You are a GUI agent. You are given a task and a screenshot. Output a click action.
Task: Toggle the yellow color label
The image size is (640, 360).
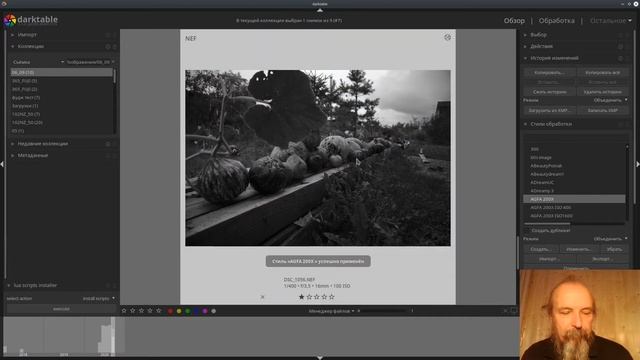click(x=179, y=311)
